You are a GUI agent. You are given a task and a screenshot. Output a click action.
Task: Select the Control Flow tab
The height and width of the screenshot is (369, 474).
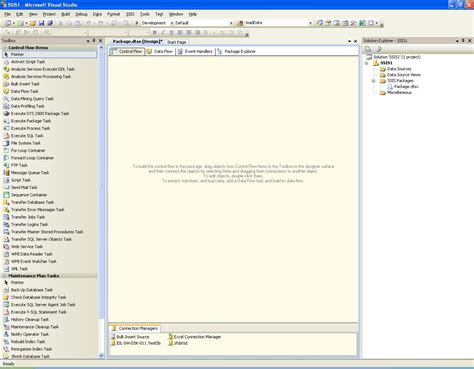tap(127, 52)
